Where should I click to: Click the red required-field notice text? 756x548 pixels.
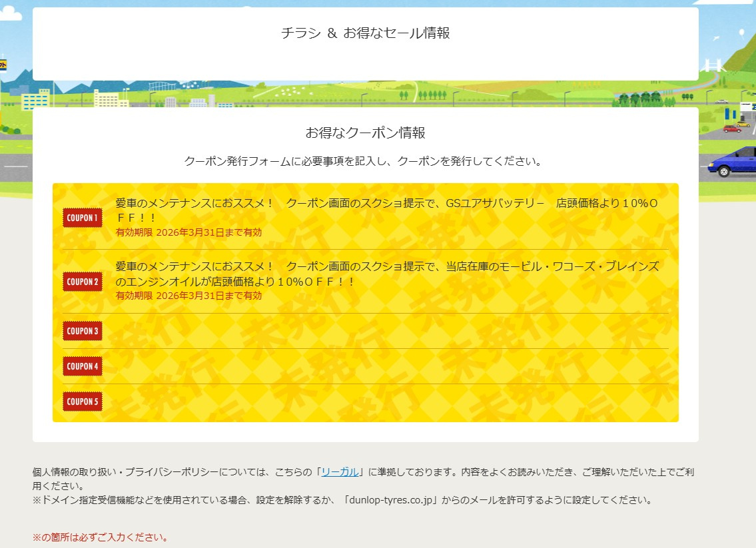tap(100, 537)
